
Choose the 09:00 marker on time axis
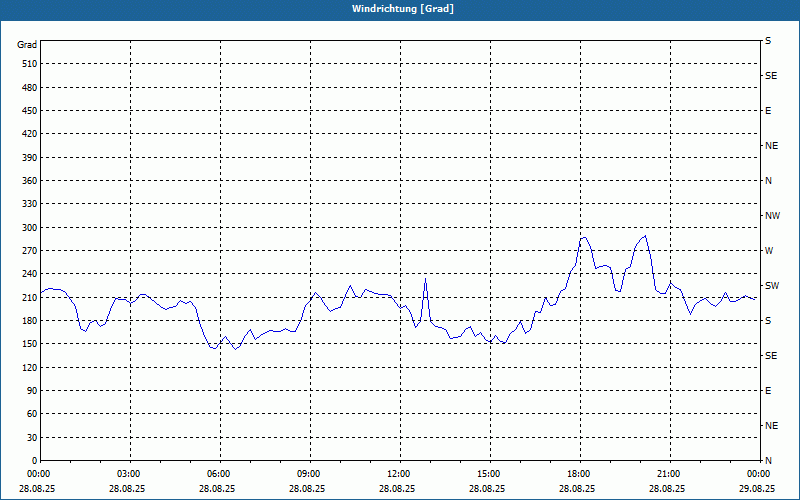(309, 474)
